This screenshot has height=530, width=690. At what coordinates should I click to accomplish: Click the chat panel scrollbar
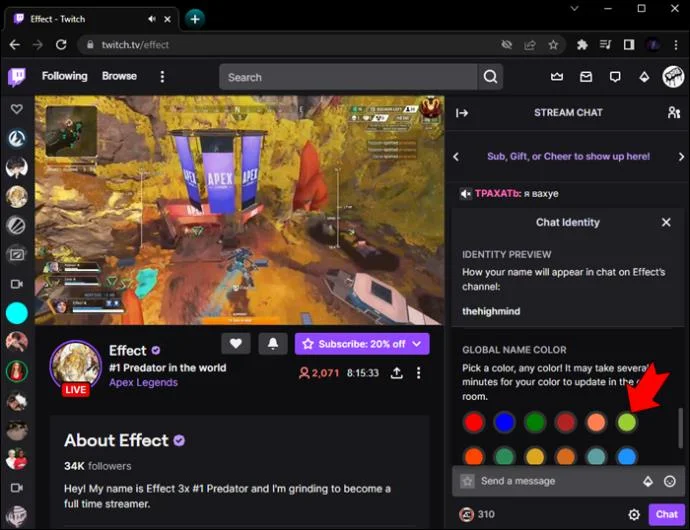(x=681, y=428)
